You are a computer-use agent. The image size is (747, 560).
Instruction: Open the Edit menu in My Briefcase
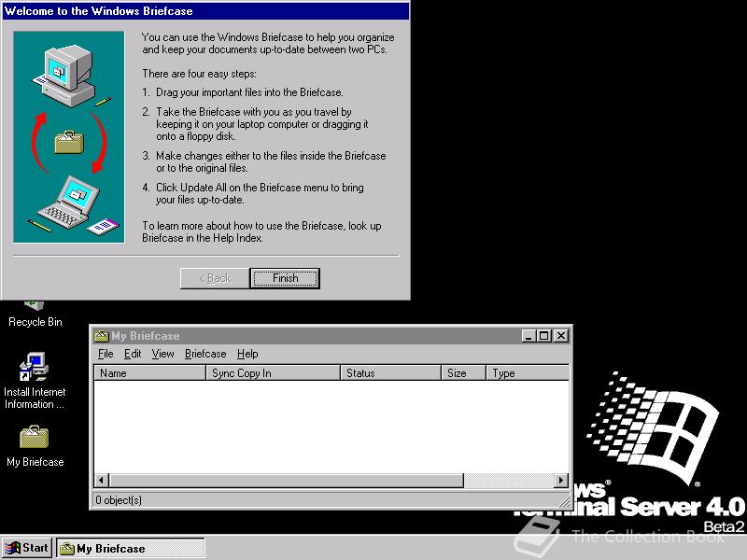pos(133,354)
